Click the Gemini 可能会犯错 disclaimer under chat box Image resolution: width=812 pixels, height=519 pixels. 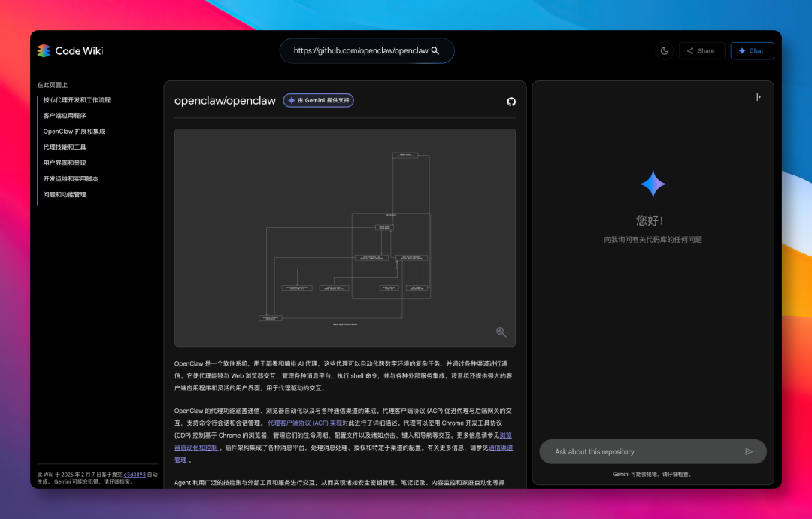pyautogui.click(x=653, y=474)
